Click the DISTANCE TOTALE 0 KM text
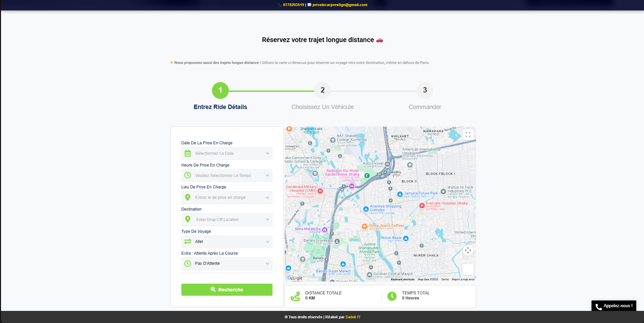The height and width of the screenshot is (323, 644). [323, 295]
